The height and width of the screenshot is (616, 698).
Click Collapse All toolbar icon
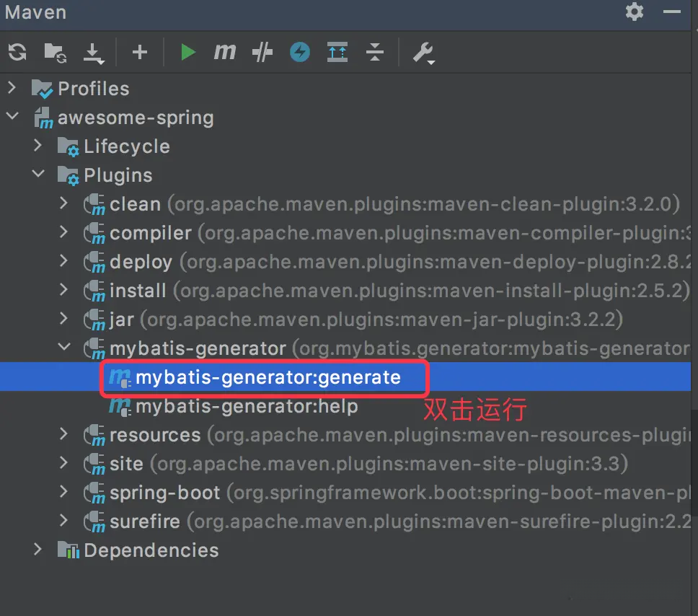(x=375, y=52)
